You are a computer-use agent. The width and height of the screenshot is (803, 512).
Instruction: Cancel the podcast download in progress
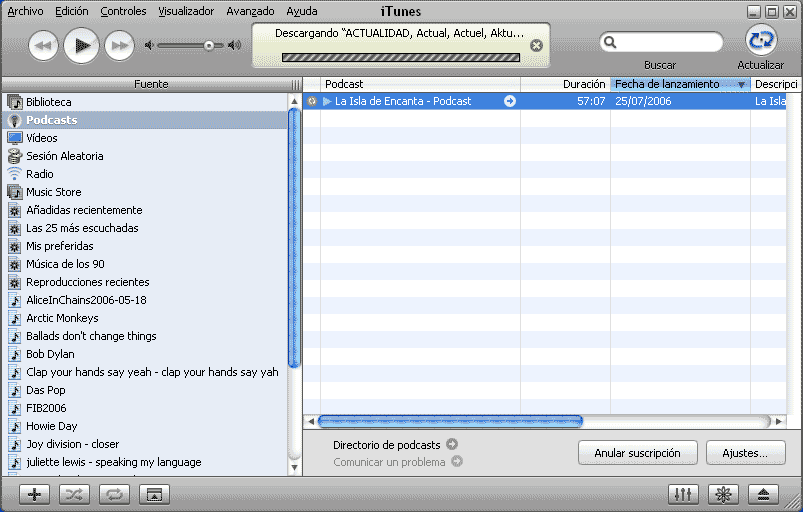[536, 46]
